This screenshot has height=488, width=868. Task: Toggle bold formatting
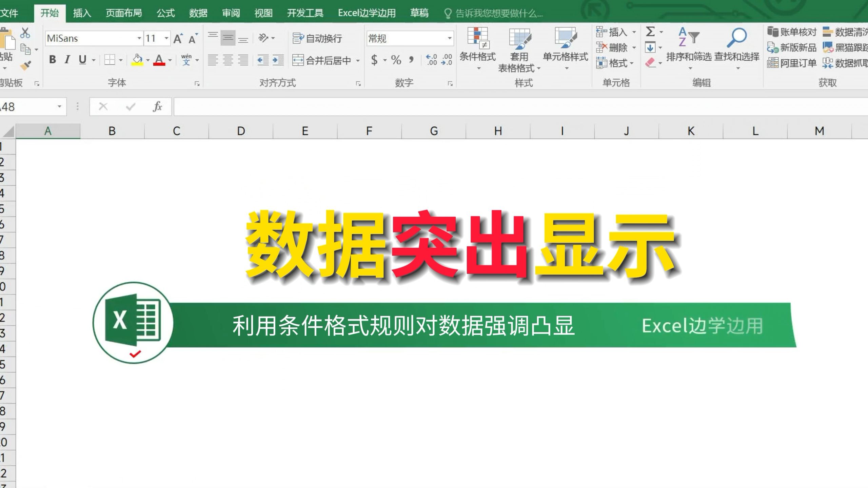52,60
